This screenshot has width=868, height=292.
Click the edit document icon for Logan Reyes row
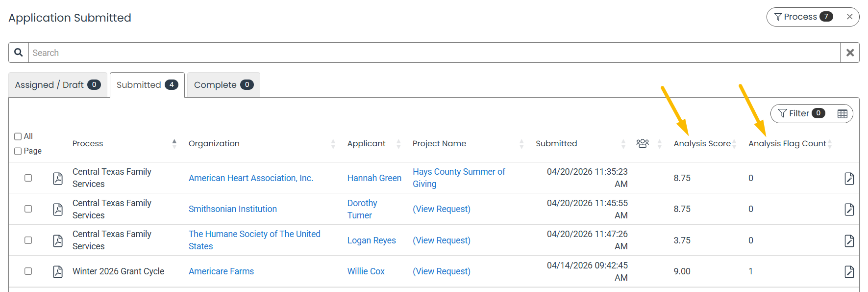tap(849, 240)
